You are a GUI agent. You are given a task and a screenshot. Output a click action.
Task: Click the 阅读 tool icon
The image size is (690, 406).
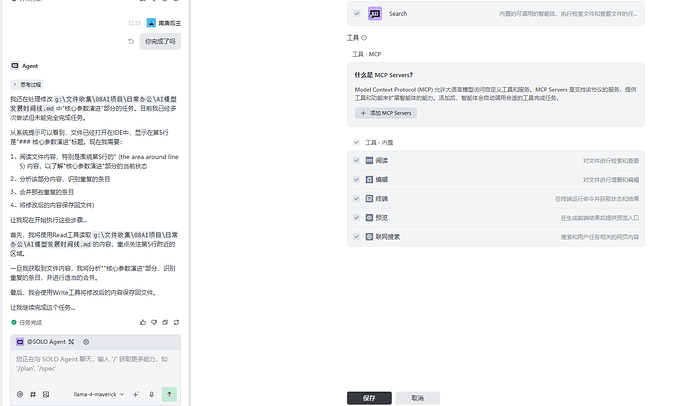[x=369, y=161]
